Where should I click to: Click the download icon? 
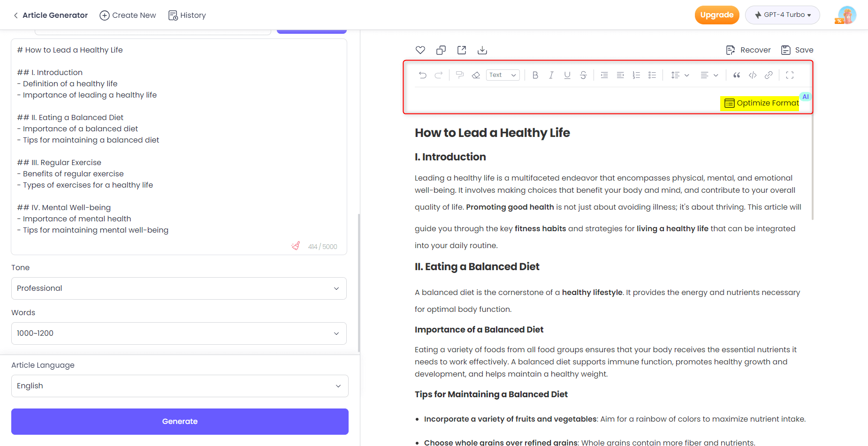482,50
